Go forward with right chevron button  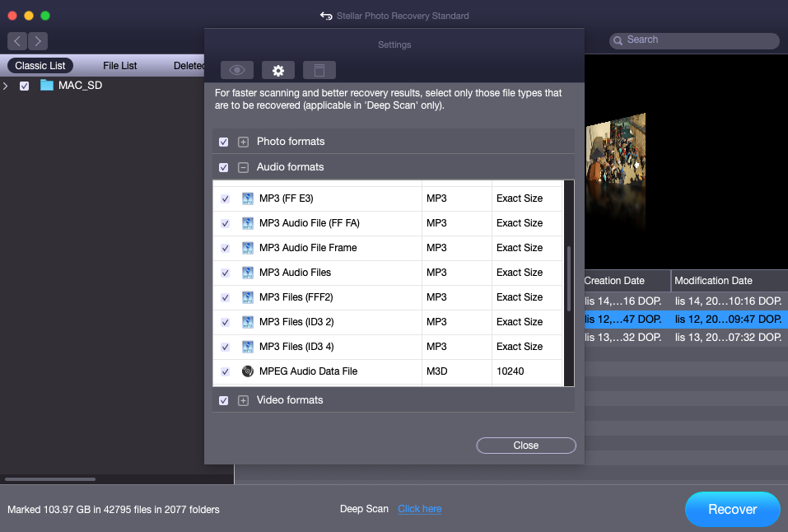(x=38, y=41)
